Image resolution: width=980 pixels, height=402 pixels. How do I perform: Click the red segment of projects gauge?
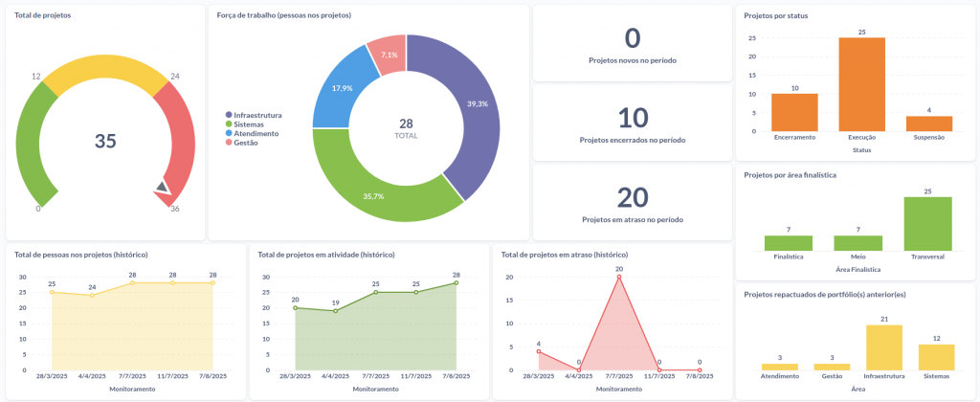178,141
